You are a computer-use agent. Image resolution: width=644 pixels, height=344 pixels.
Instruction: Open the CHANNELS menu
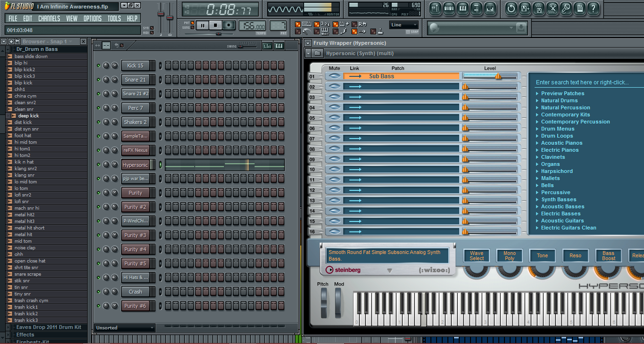[49, 18]
